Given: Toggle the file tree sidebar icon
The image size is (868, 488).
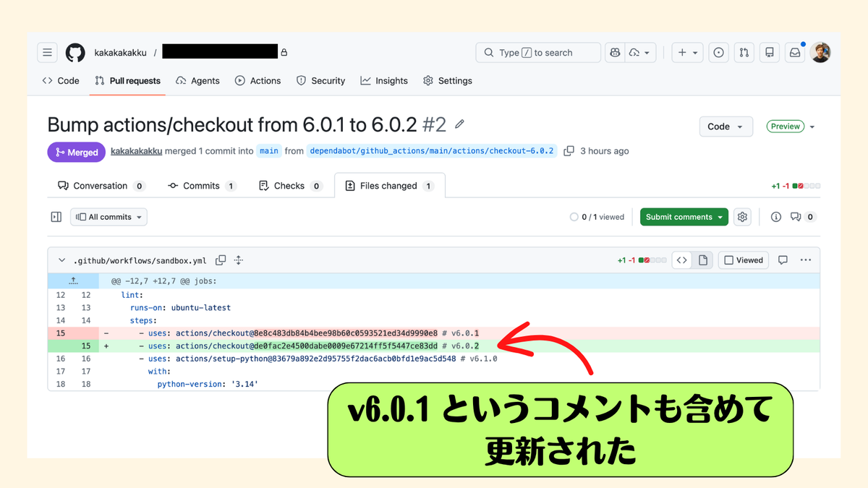Looking at the screenshot, I should tap(56, 217).
